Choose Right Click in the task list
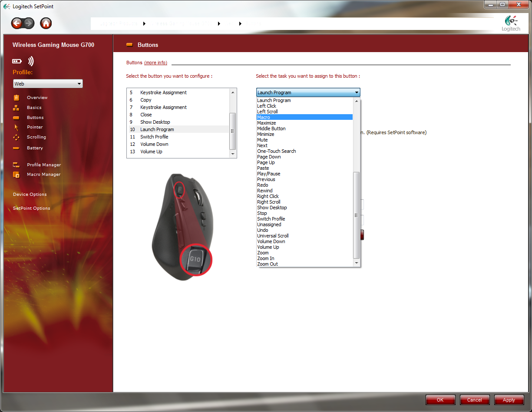The width and height of the screenshot is (532, 412). (304, 196)
